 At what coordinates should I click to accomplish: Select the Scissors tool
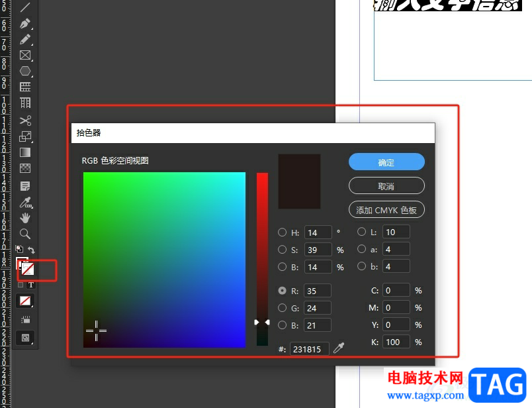[x=25, y=121]
